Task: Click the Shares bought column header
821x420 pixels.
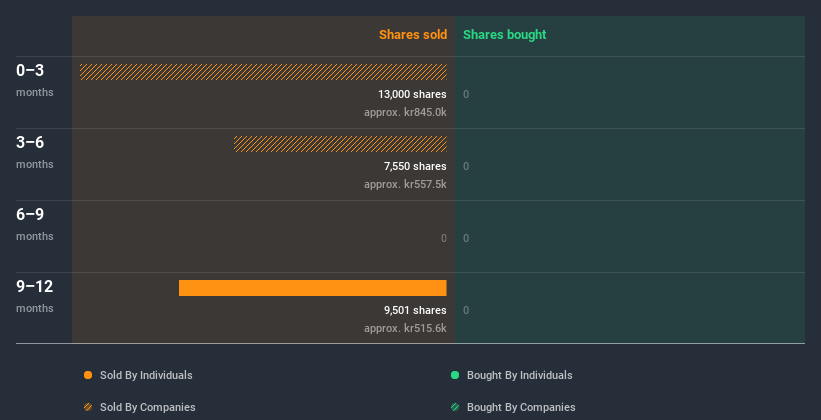Action: click(x=505, y=35)
